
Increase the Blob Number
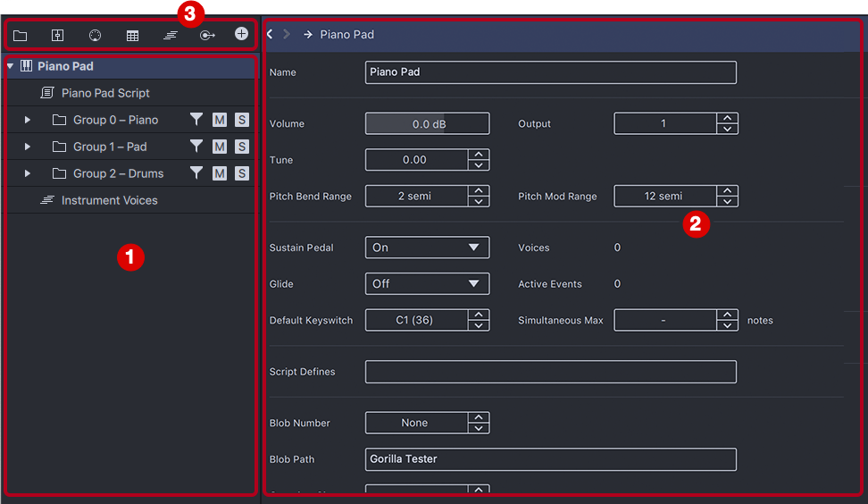pyautogui.click(x=479, y=417)
